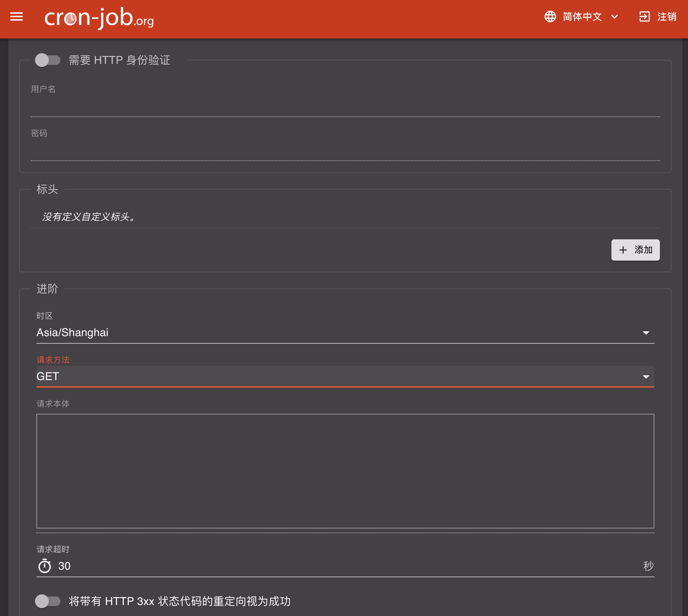Select the 请求超时 value 30
Image resolution: width=688 pixels, height=616 pixels.
pyautogui.click(x=65, y=566)
